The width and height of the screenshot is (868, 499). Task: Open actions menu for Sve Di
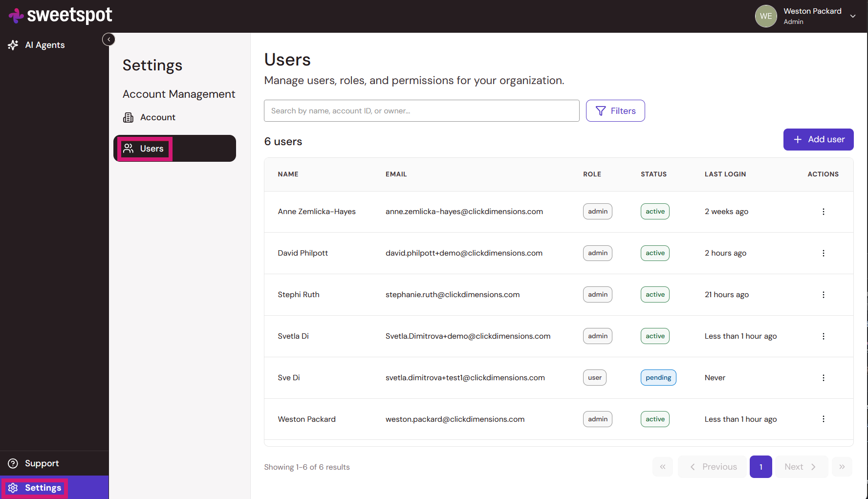point(823,378)
